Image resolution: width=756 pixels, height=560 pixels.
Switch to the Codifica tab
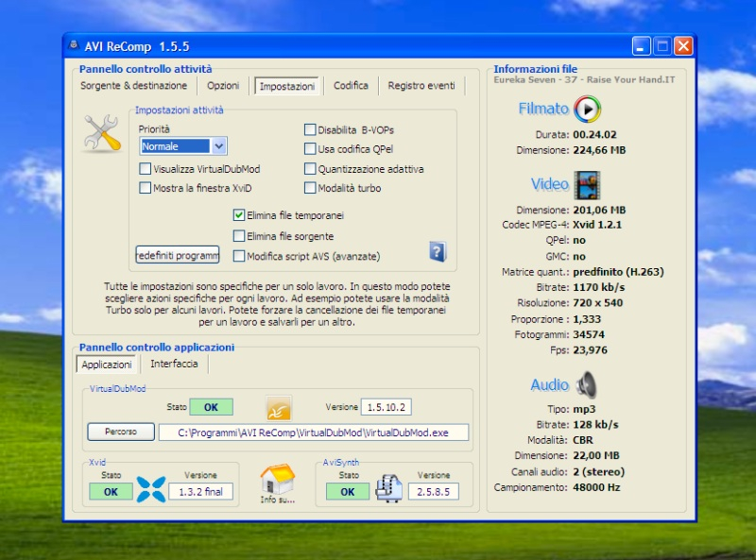351,86
